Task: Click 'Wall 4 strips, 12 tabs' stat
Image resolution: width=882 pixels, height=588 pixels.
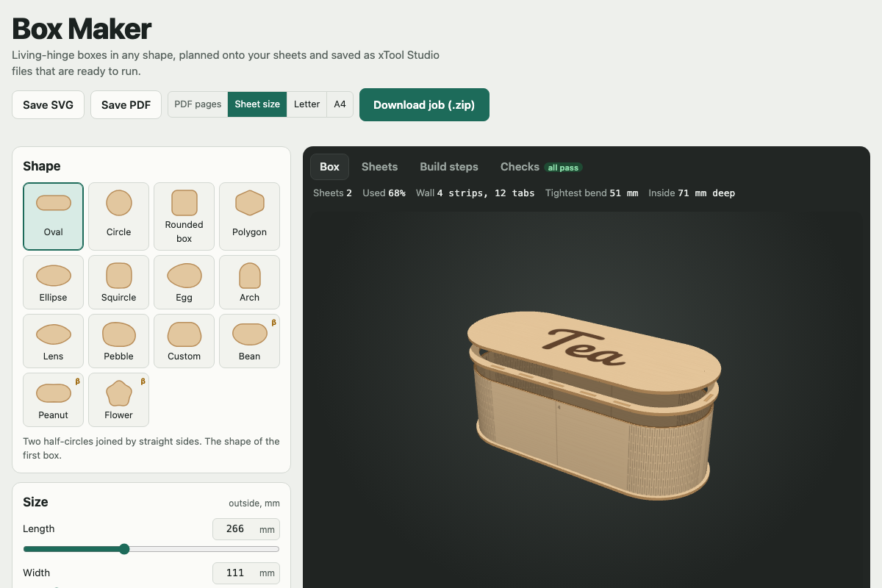Action: (475, 193)
